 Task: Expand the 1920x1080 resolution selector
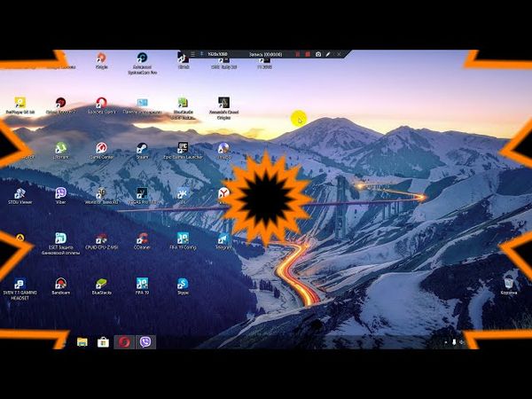tap(219, 55)
